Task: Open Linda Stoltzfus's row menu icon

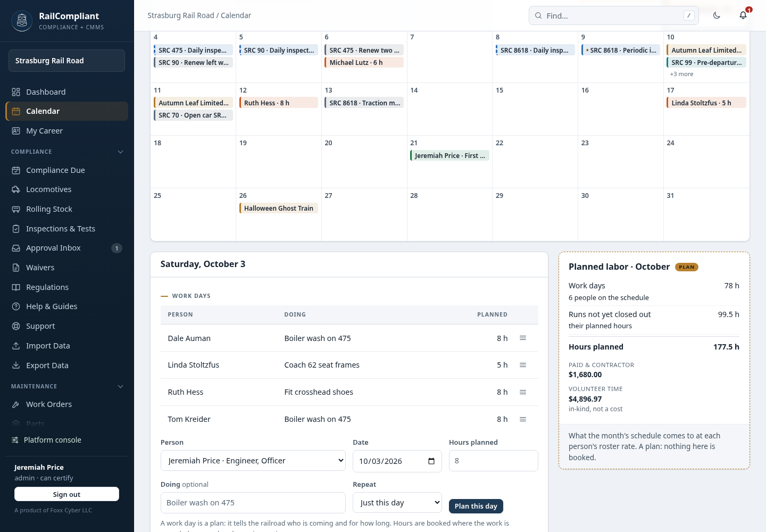Action: click(x=523, y=365)
